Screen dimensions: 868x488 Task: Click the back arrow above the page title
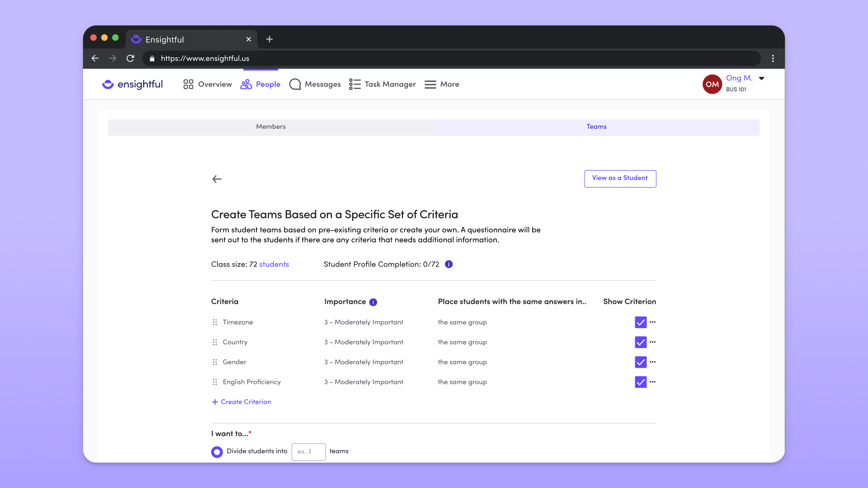[217, 179]
